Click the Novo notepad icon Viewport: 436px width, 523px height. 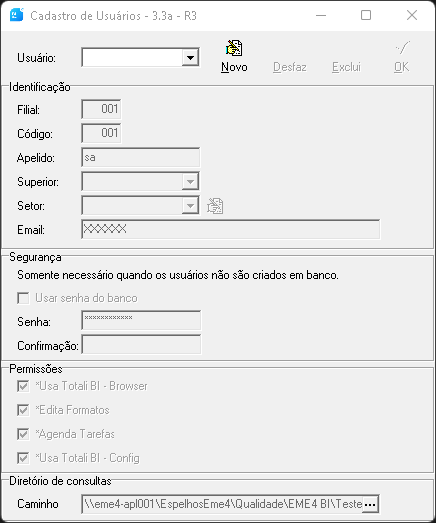(234, 48)
